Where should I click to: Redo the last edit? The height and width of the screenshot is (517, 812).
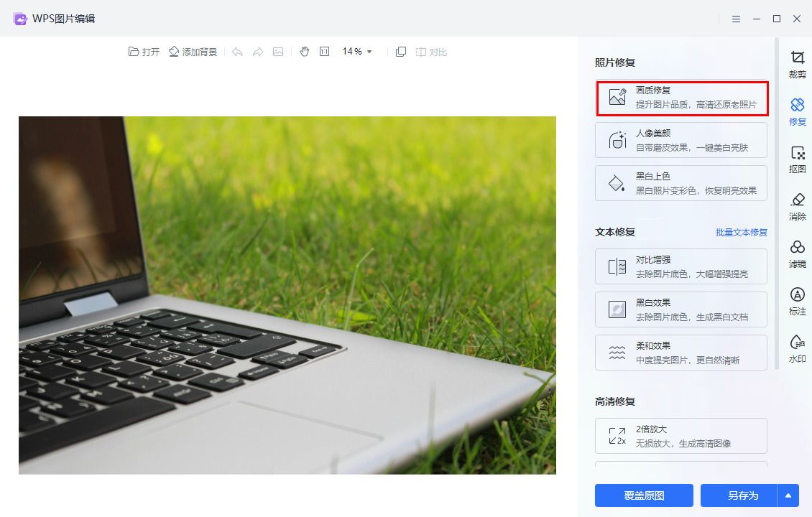point(257,52)
